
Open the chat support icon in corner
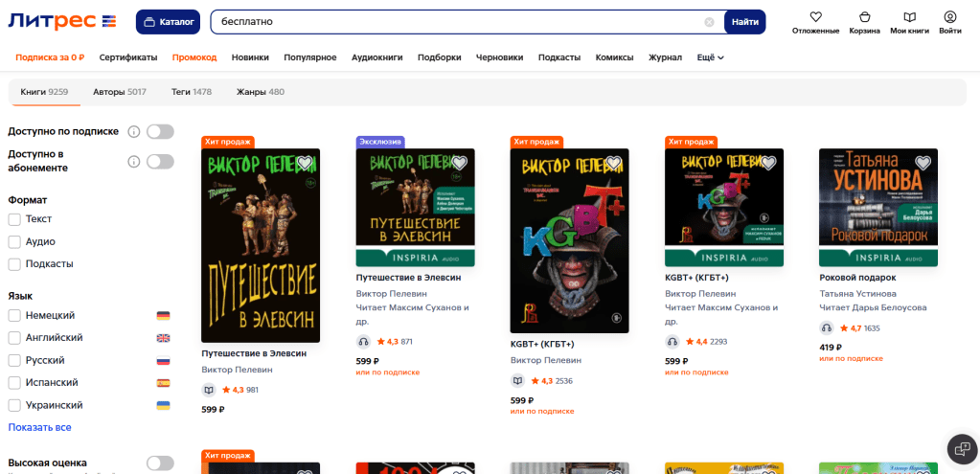960,448
